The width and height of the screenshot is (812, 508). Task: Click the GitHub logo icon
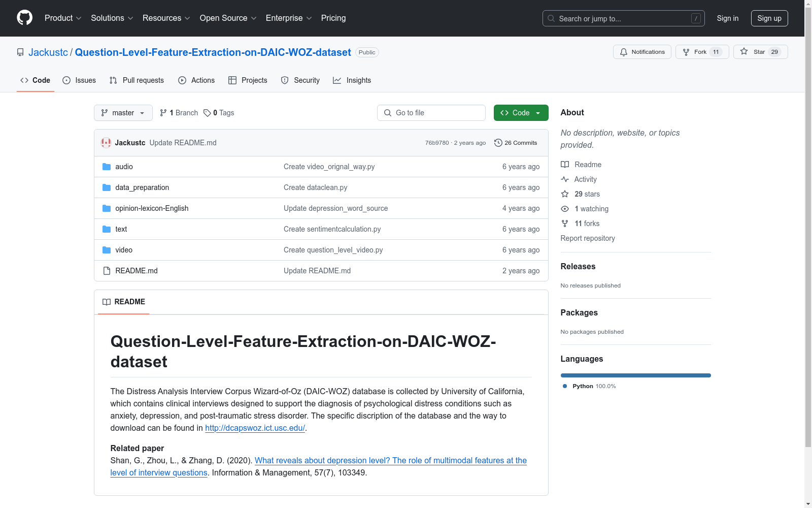point(24,18)
